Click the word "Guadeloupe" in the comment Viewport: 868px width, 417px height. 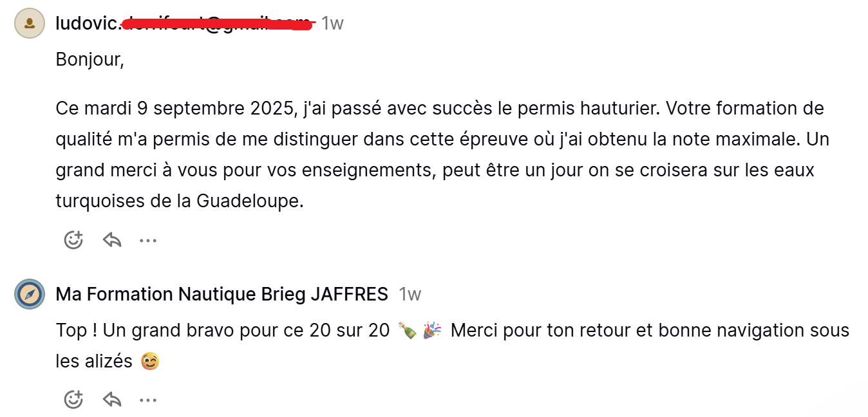pyautogui.click(x=249, y=201)
